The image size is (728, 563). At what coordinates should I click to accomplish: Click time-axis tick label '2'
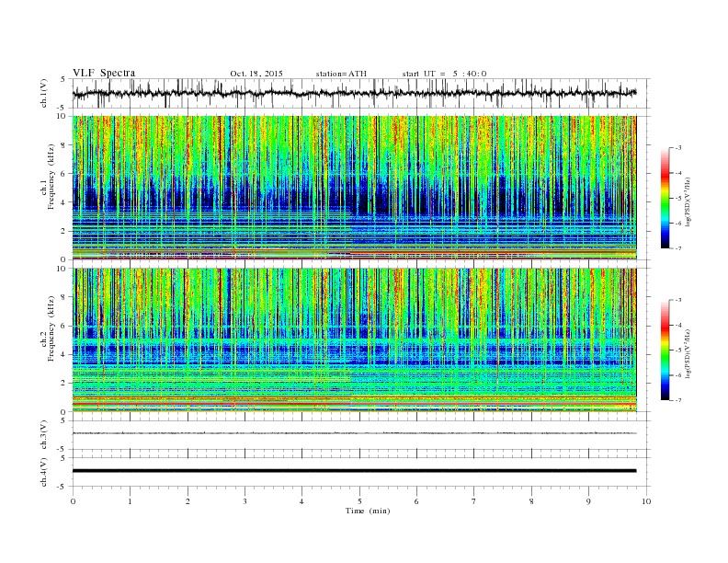[188, 501]
